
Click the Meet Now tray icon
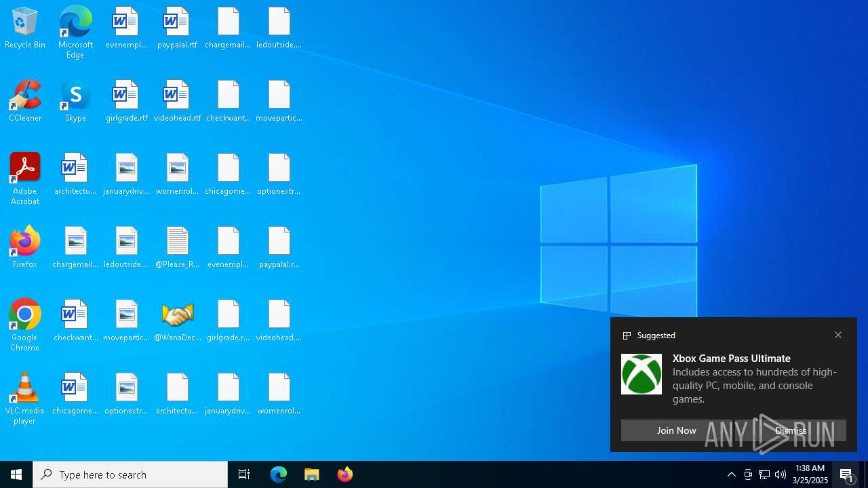click(748, 474)
